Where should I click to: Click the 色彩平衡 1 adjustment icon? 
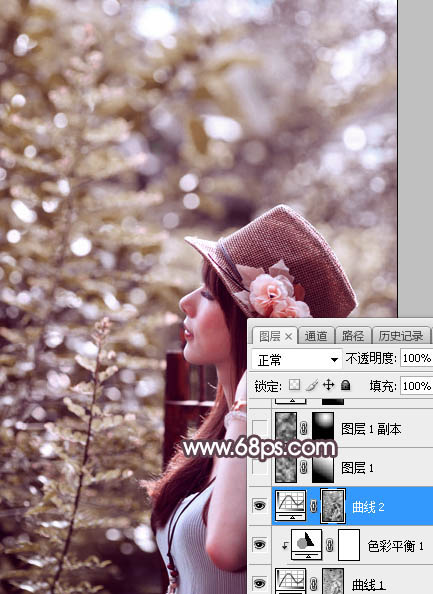point(307,545)
